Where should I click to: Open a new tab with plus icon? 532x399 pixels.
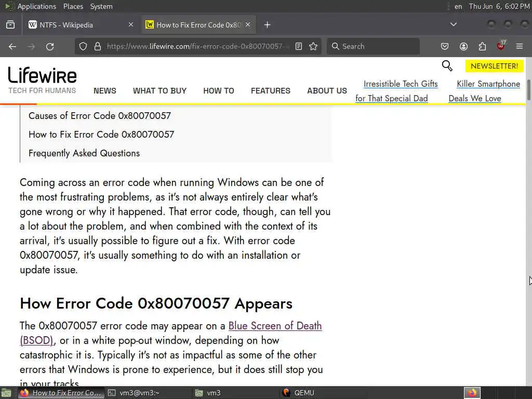point(268,25)
